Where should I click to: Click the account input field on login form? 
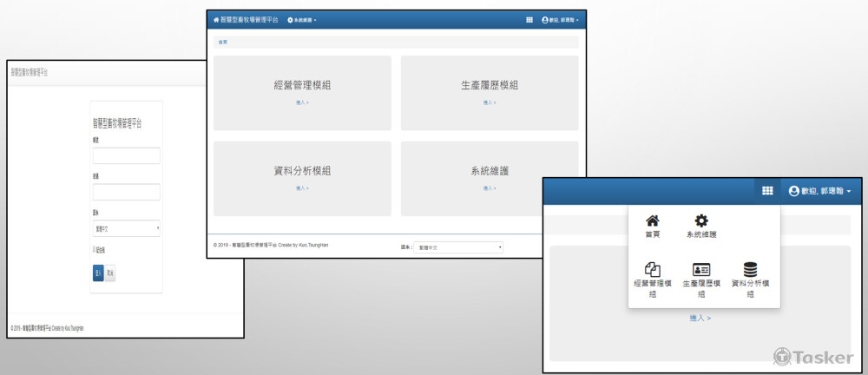coord(126,155)
